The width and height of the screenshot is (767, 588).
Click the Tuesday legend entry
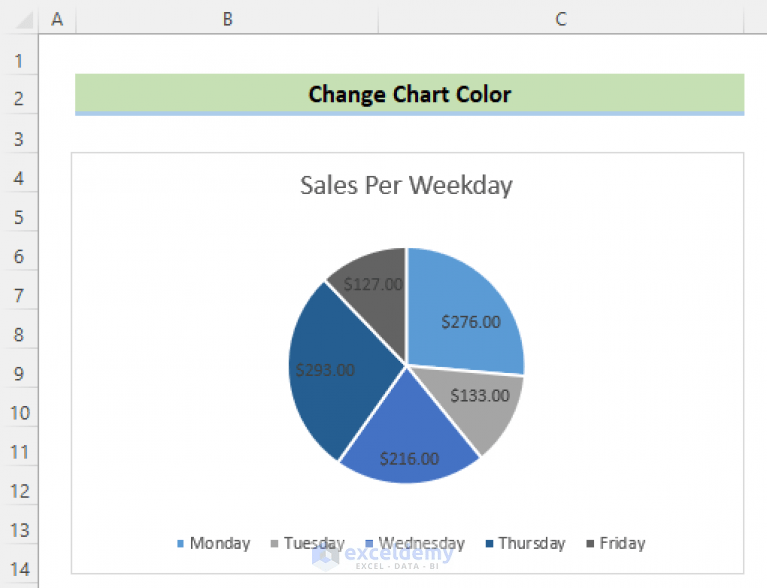point(308,543)
